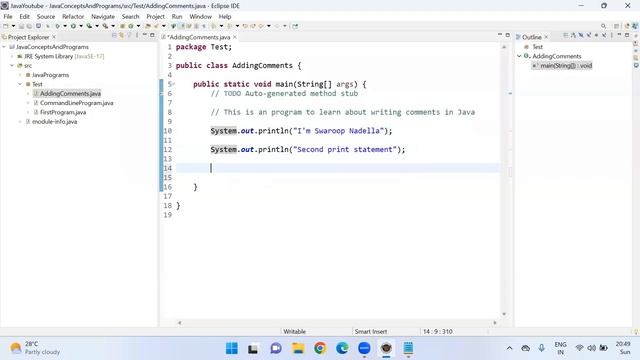Toggle Hide Static Members in Outline
640x360 pixels.
[x=589, y=36]
